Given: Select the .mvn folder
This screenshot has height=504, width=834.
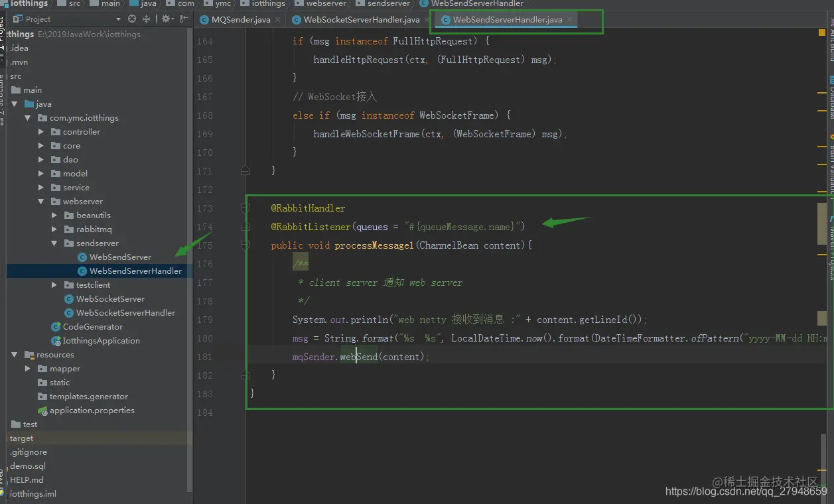Looking at the screenshot, I should [x=19, y=62].
